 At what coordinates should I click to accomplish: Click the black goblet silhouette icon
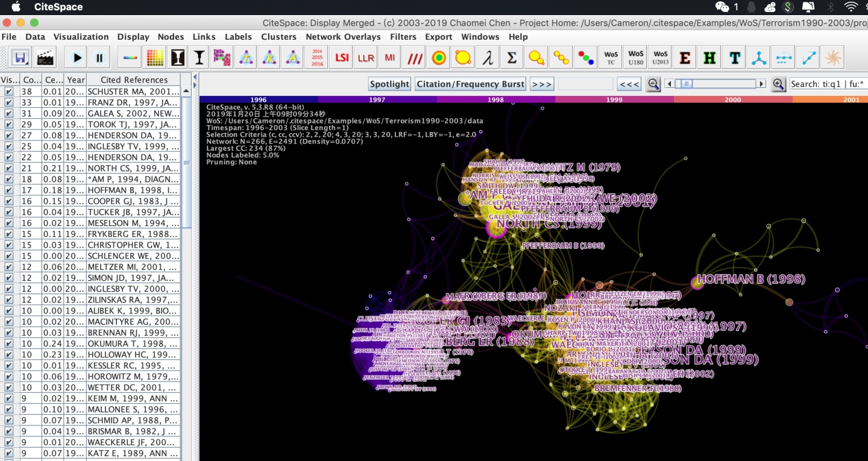click(177, 58)
